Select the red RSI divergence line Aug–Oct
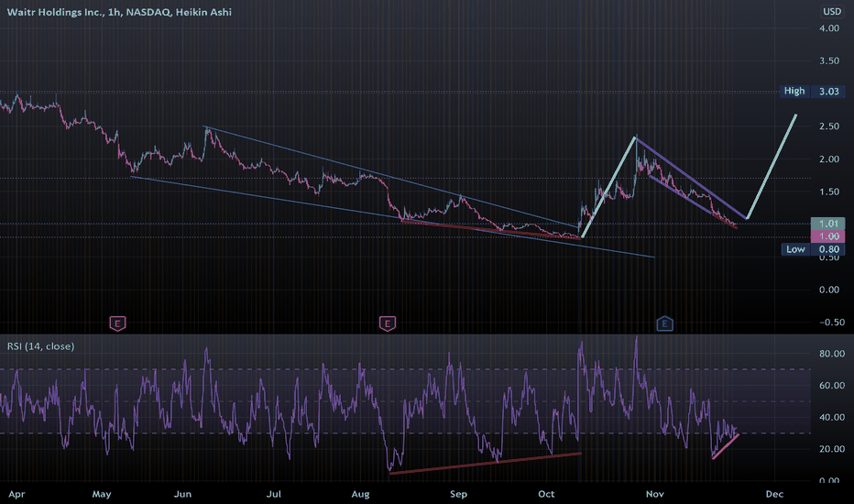 (486, 463)
